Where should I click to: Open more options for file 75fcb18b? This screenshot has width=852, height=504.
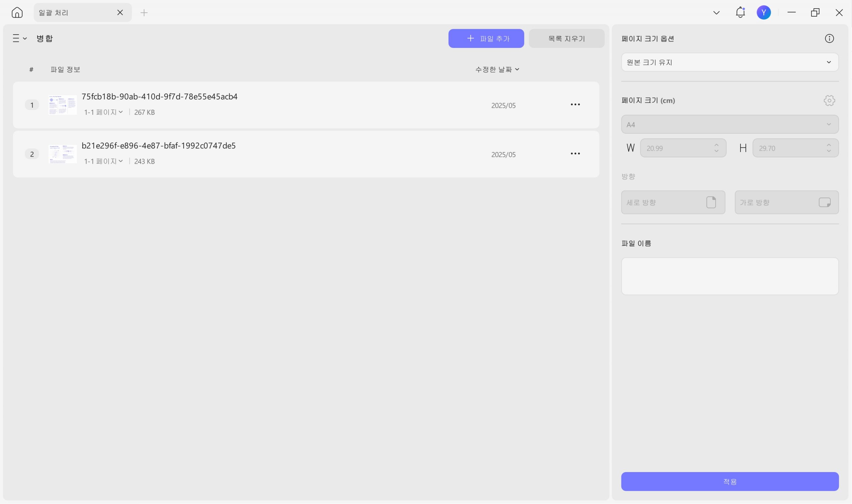pos(575,104)
